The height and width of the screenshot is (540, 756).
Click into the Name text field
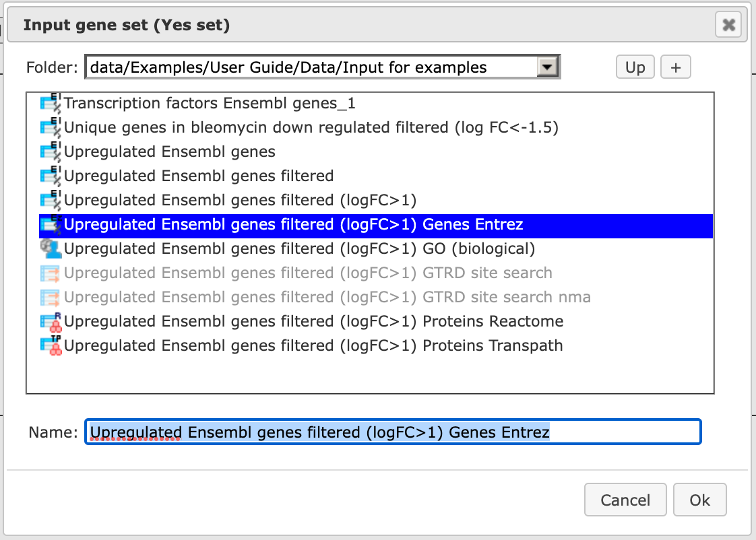pyautogui.click(x=393, y=432)
